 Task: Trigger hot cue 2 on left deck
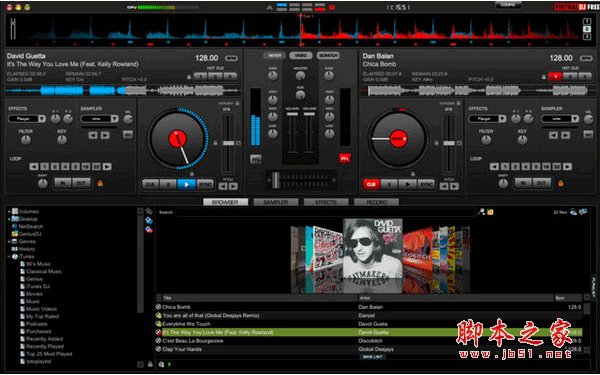click(x=215, y=77)
